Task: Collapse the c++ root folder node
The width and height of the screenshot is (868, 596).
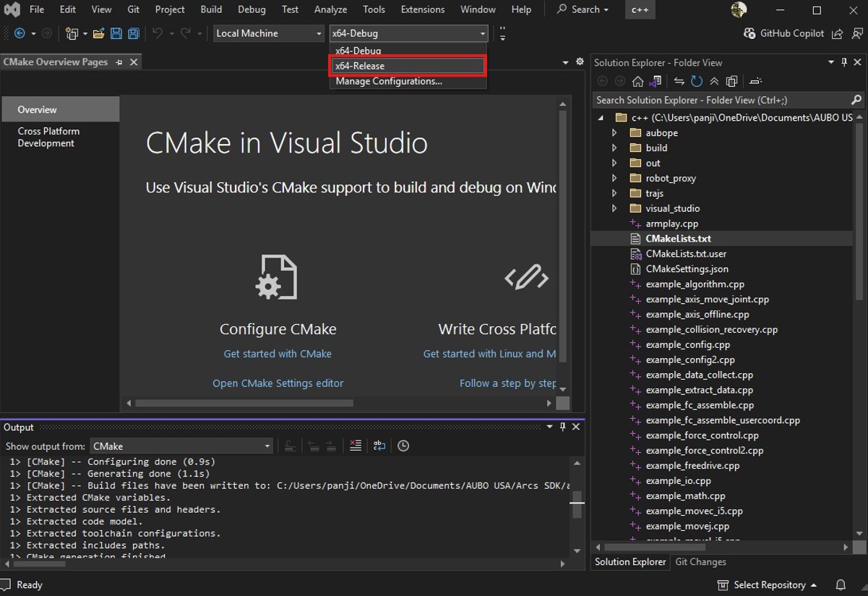Action: click(600, 118)
